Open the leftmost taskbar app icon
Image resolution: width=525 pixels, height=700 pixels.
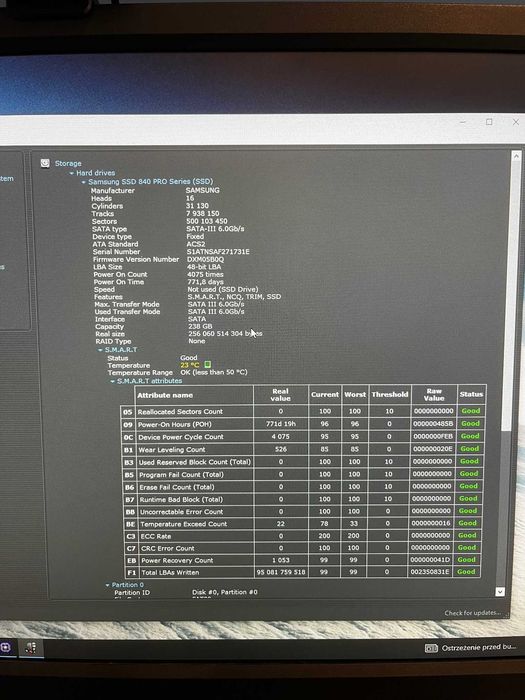pos(5,647)
